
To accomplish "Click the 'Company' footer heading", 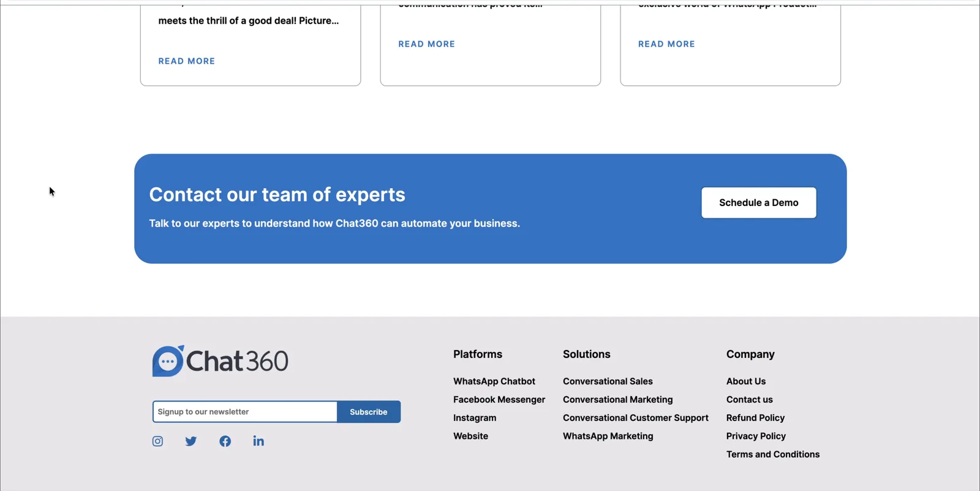I will click(750, 354).
